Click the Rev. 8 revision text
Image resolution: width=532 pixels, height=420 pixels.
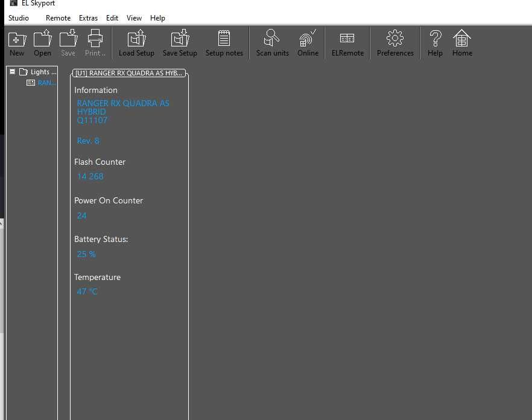click(88, 141)
